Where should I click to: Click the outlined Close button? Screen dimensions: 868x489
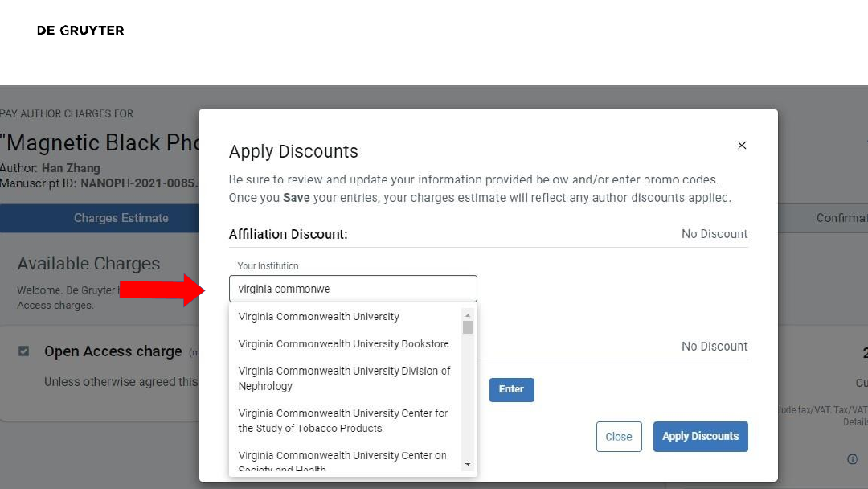pyautogui.click(x=619, y=437)
